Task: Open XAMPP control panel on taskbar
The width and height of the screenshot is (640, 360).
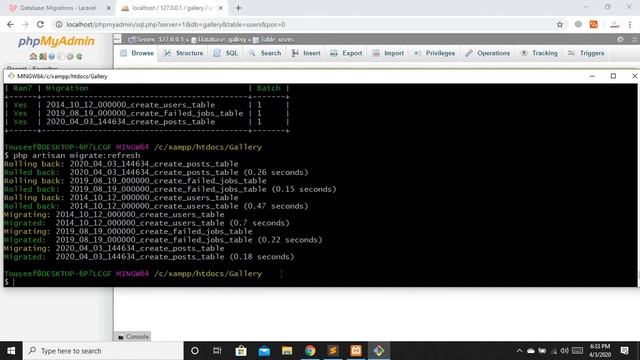Action: pos(356,351)
